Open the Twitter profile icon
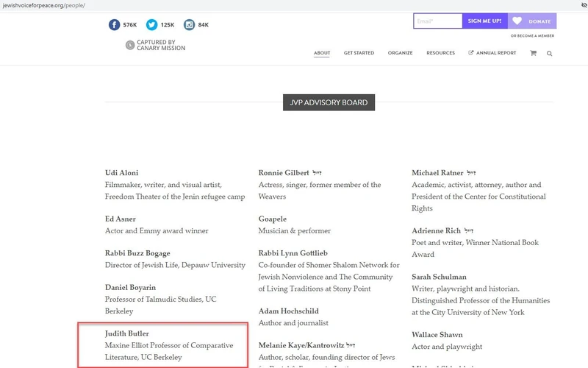 pyautogui.click(x=151, y=24)
